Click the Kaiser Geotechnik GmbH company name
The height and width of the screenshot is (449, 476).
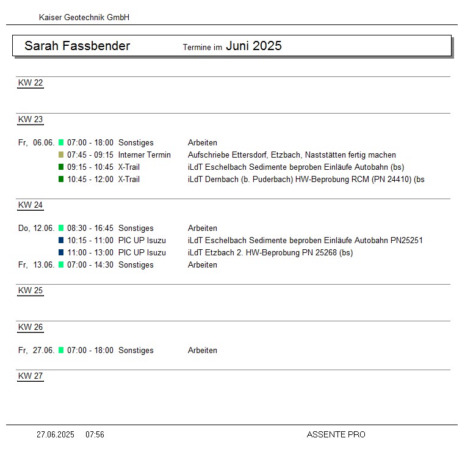[x=84, y=18]
